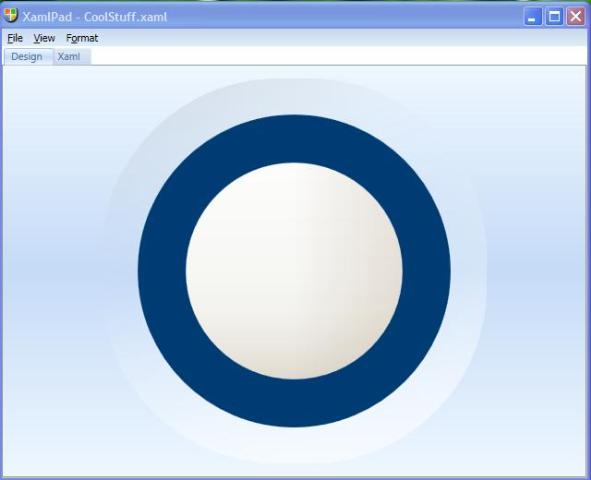Click the shaded right edge of white sphere
Screen dimensions: 591x480
point(388,271)
